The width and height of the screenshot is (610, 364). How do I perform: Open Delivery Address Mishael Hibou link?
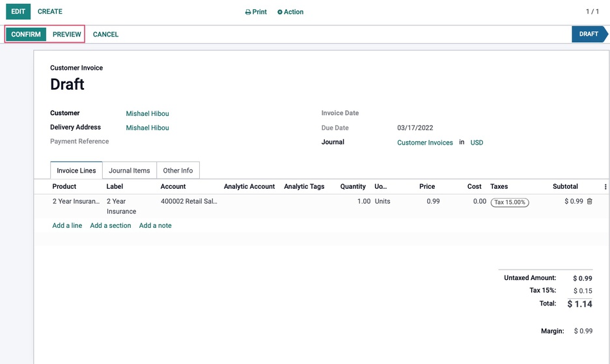(147, 128)
